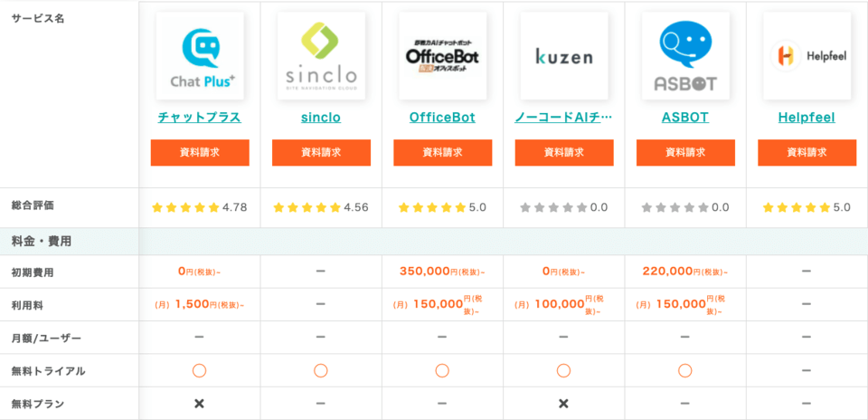Request materials for kuzen chatbot
Screen dimensions: 868x420
tap(564, 152)
